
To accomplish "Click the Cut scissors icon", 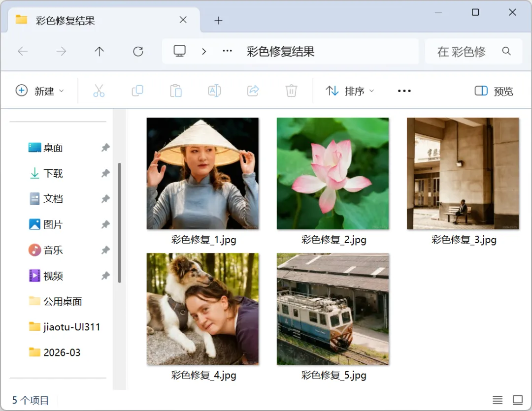I will (99, 91).
